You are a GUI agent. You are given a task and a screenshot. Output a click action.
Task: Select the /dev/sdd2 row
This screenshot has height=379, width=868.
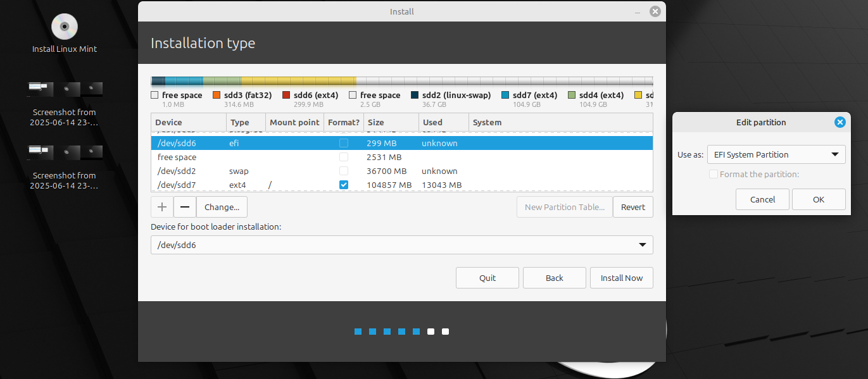402,171
